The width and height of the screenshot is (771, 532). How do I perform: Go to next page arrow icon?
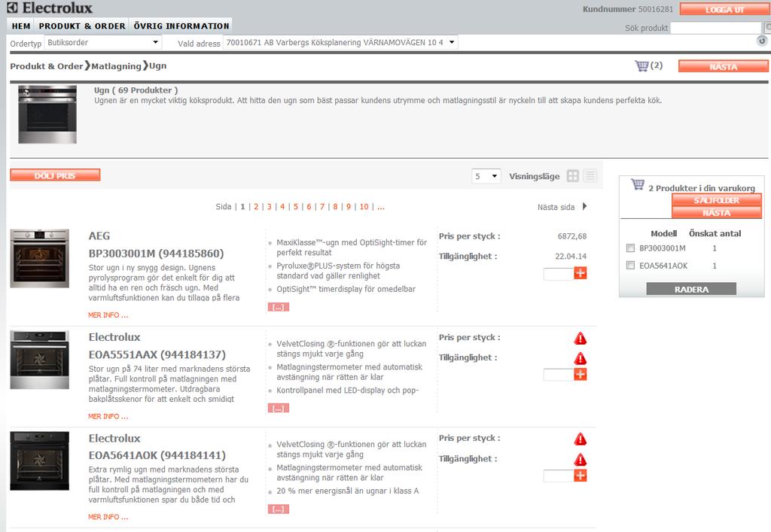click(584, 206)
